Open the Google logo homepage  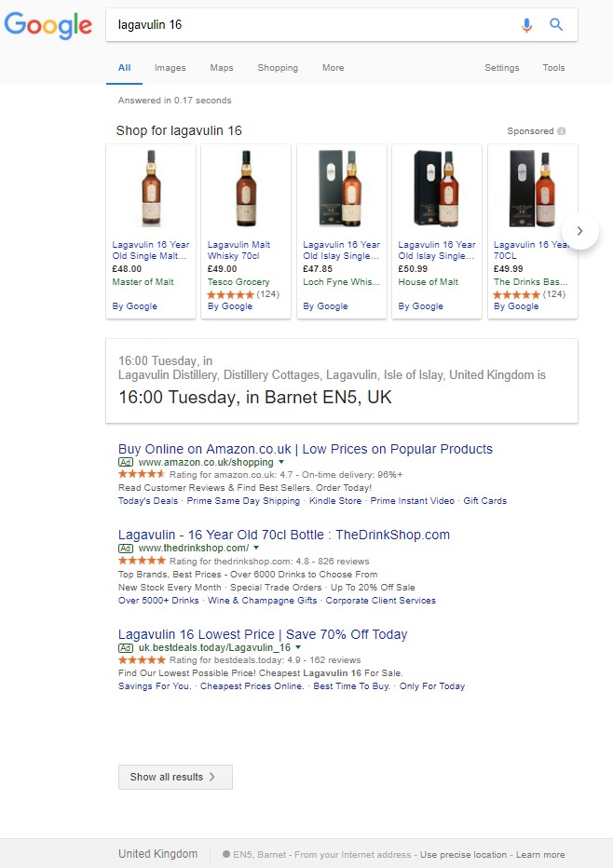click(x=48, y=25)
